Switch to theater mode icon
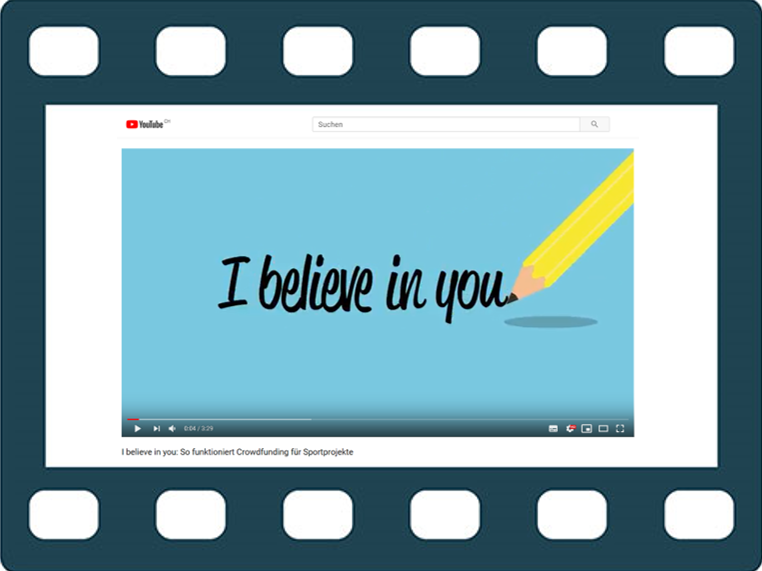Image resolution: width=762 pixels, height=571 pixels. pos(603,429)
